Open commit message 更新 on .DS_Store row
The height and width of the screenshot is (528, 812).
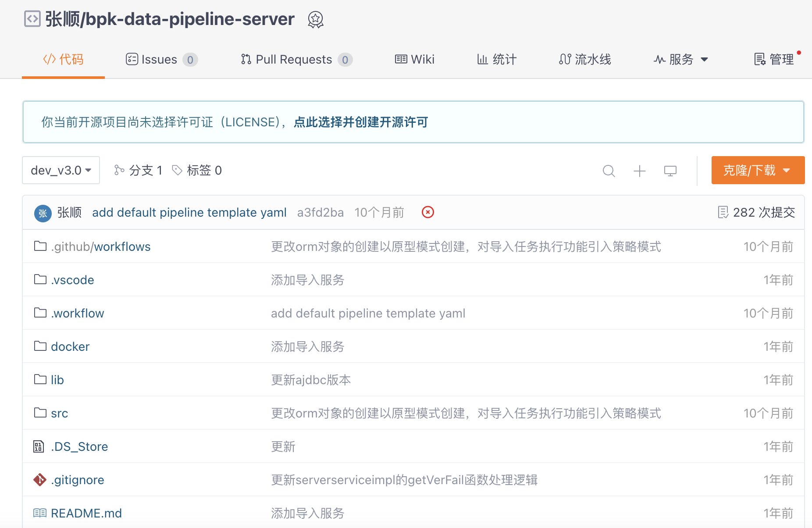click(283, 446)
